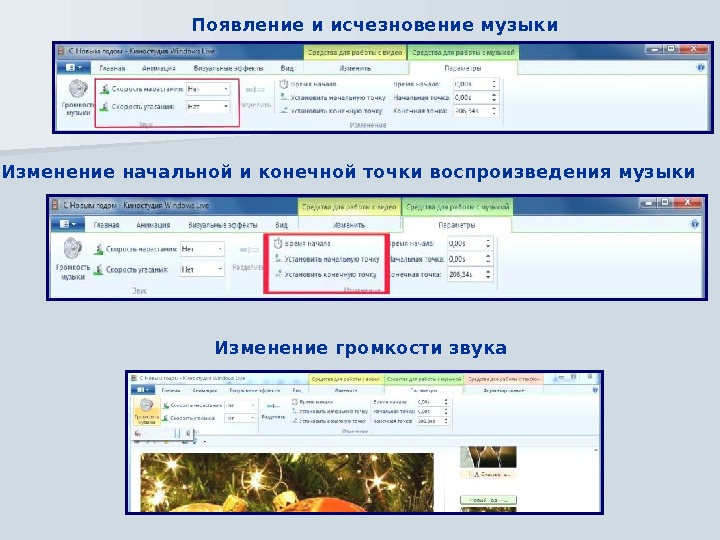Click Время начала button in bottom screenshot
The width and height of the screenshot is (720, 540).
(312, 402)
